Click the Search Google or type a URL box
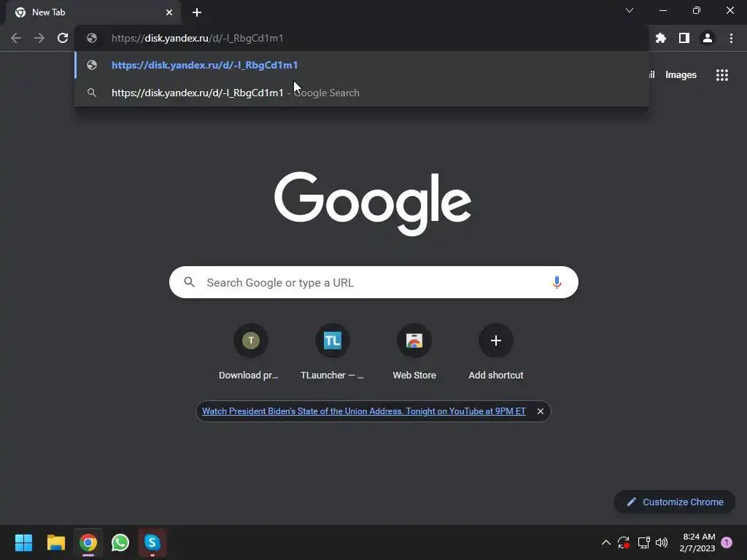 (373, 282)
